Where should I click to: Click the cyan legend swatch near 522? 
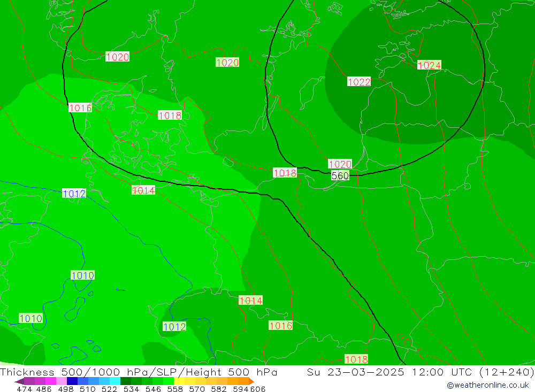(x=115, y=381)
